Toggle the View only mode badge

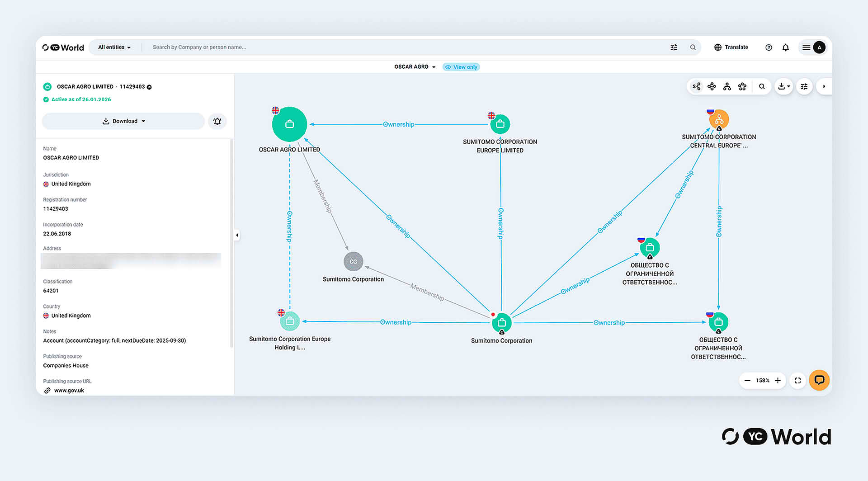pyautogui.click(x=461, y=67)
